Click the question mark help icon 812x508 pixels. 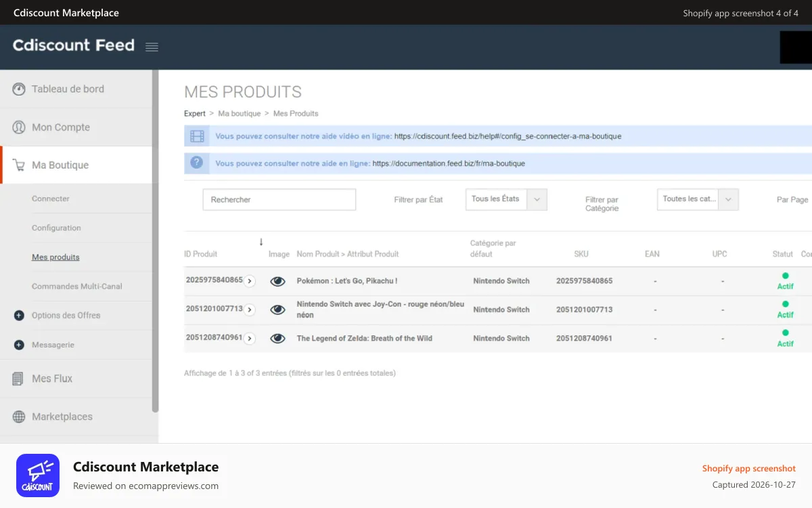197,163
